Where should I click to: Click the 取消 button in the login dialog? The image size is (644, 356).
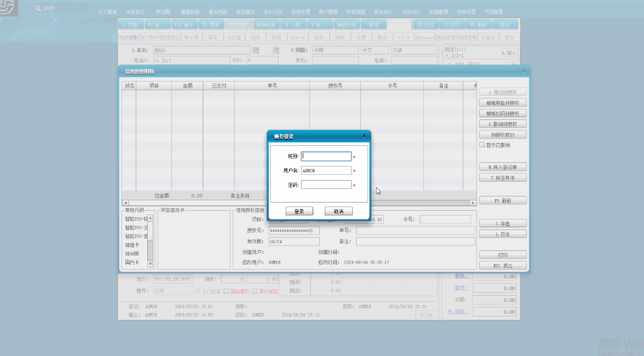coord(338,211)
